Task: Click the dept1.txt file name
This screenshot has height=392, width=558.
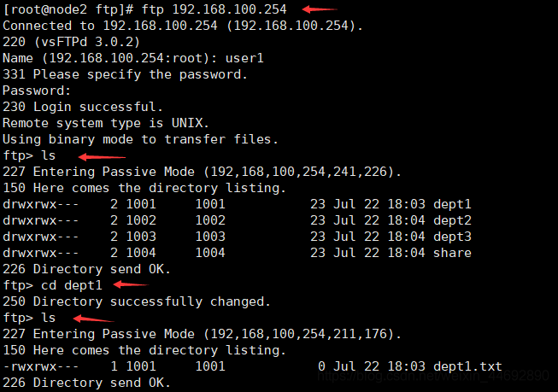Action: [467, 366]
